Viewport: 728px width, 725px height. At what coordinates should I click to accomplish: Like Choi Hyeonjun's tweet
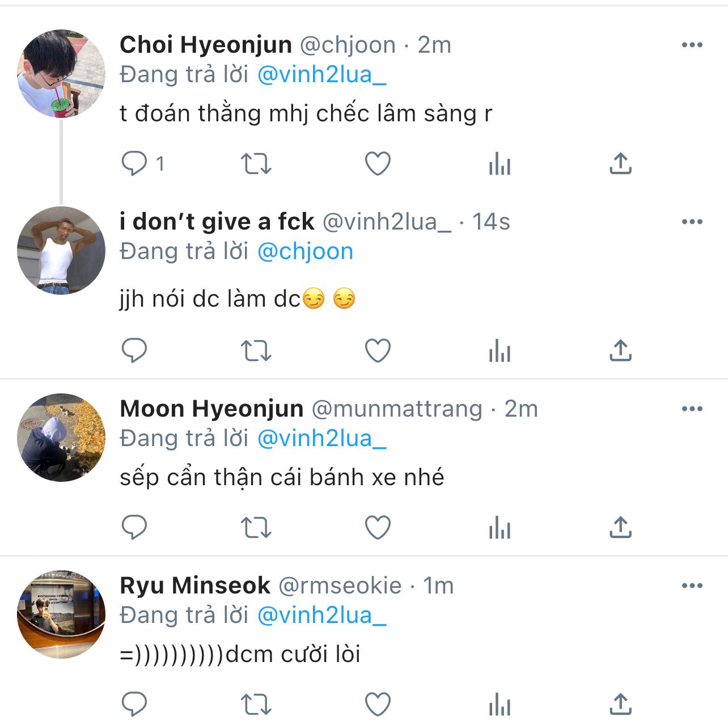click(x=378, y=164)
